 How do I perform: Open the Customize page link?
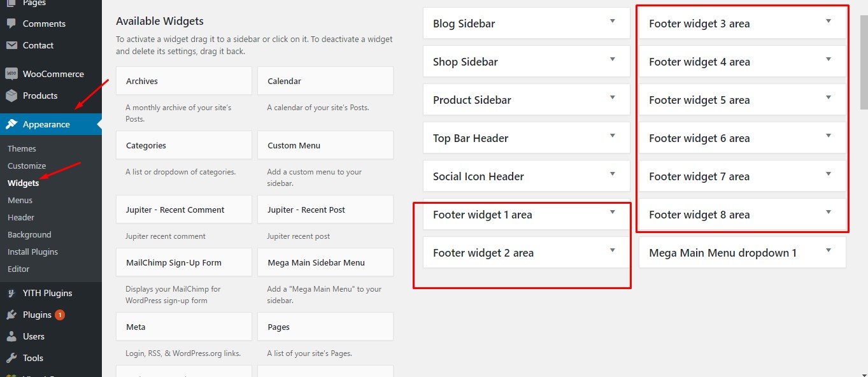pyautogui.click(x=26, y=166)
